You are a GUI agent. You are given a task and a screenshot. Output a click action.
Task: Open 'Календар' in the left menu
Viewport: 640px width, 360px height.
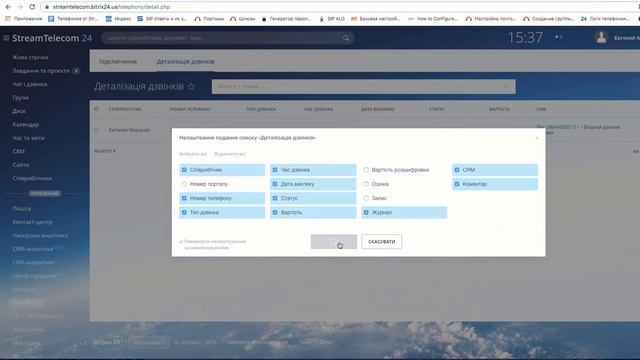click(25, 124)
